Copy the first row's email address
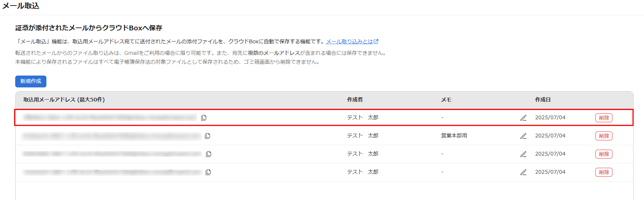The height and width of the screenshot is (200, 644). pyautogui.click(x=204, y=118)
